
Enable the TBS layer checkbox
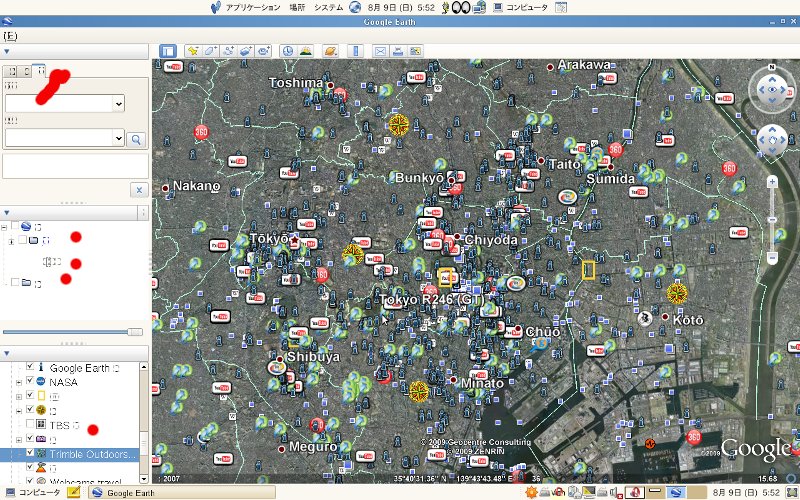click(x=30, y=424)
